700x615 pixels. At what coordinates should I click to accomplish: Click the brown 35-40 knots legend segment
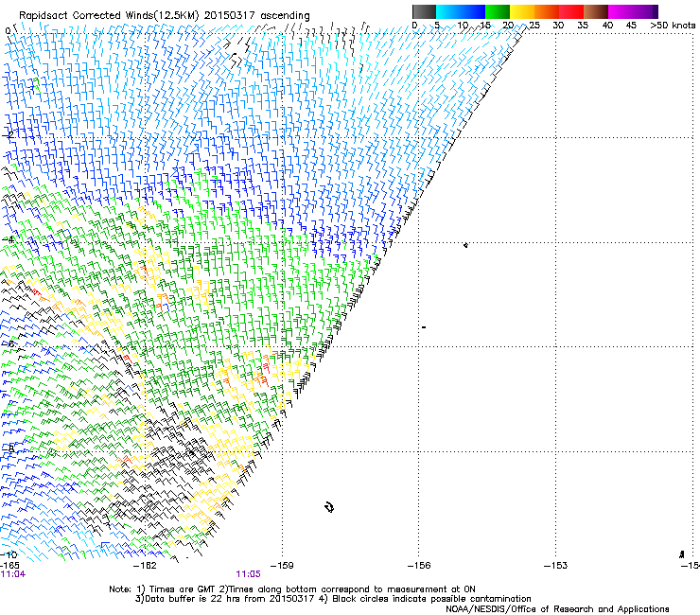596,11
